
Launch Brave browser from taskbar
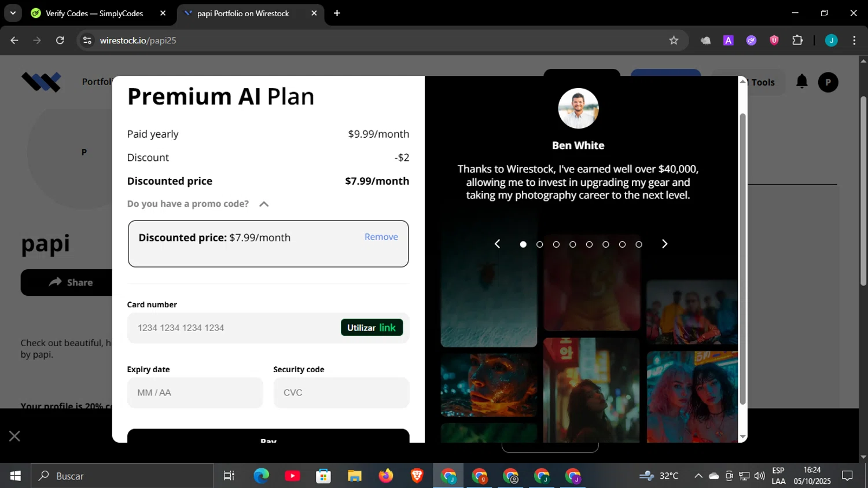(417, 476)
